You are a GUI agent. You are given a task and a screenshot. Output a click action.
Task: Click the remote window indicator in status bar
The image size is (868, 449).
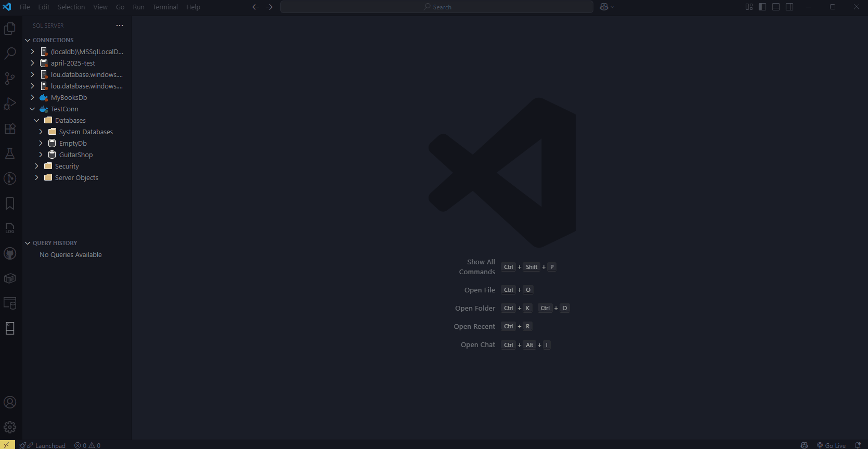[x=7, y=445]
